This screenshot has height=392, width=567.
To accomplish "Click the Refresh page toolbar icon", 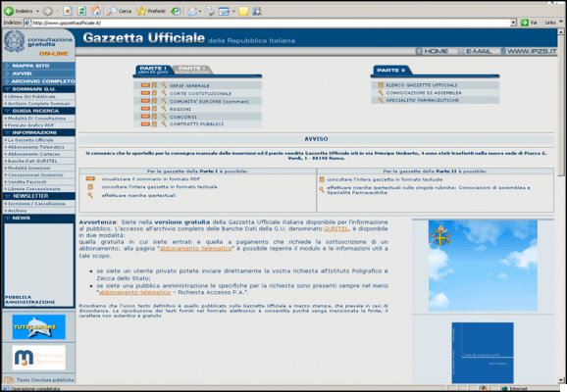I will tap(82, 11).
